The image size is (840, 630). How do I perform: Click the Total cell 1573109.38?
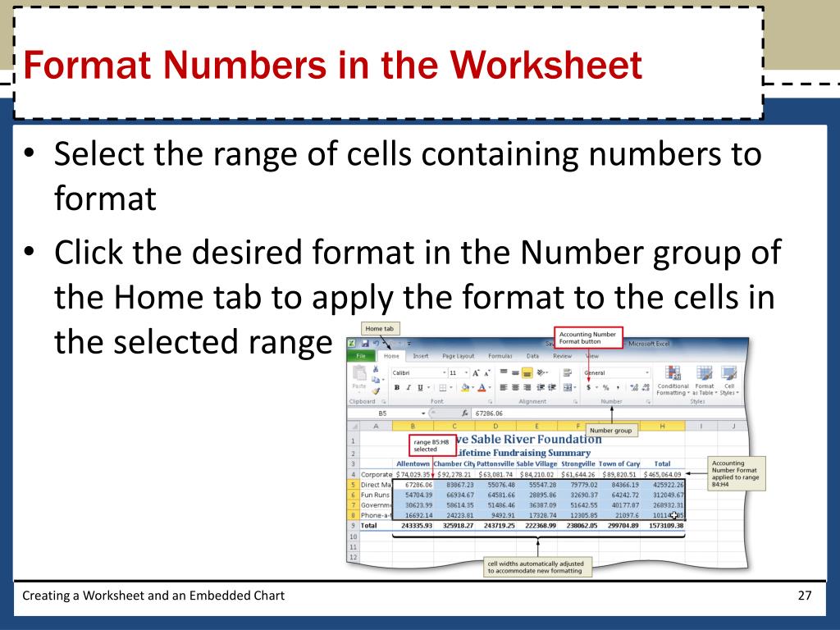tap(663, 526)
